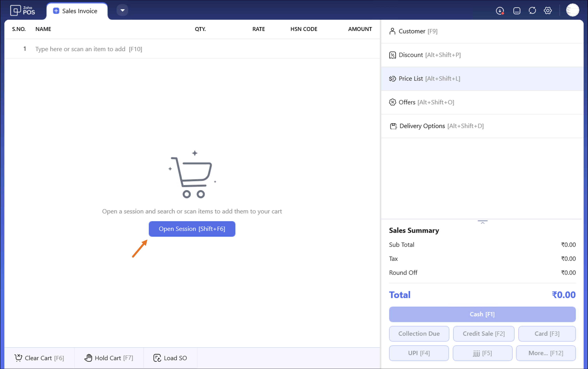
Task: Click the Open Session button
Action: pyautogui.click(x=192, y=229)
